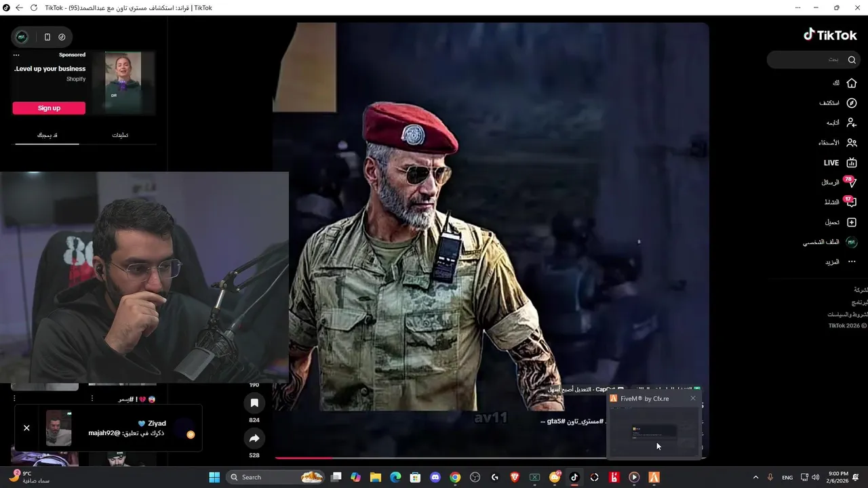Viewport: 868px width, 488px height.
Task: Expand More (المزيد) three-dot menu
Action: pos(852,262)
